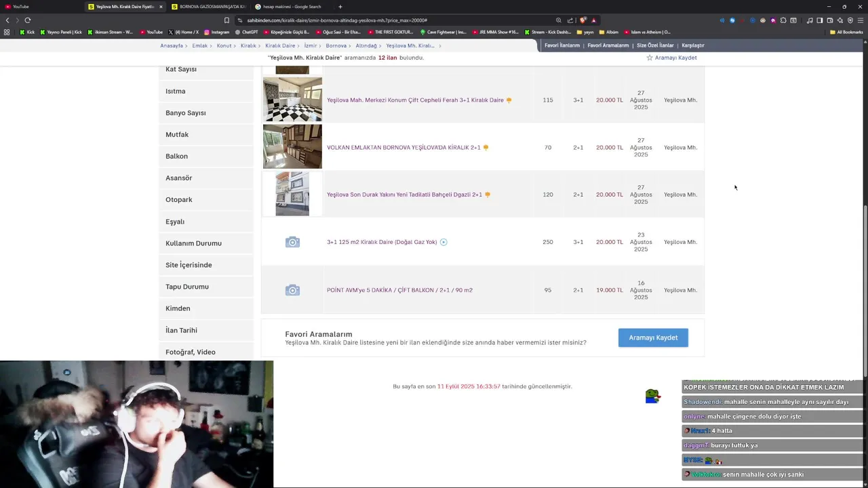
Task: Open the Instagram bookmark
Action: click(x=217, y=32)
